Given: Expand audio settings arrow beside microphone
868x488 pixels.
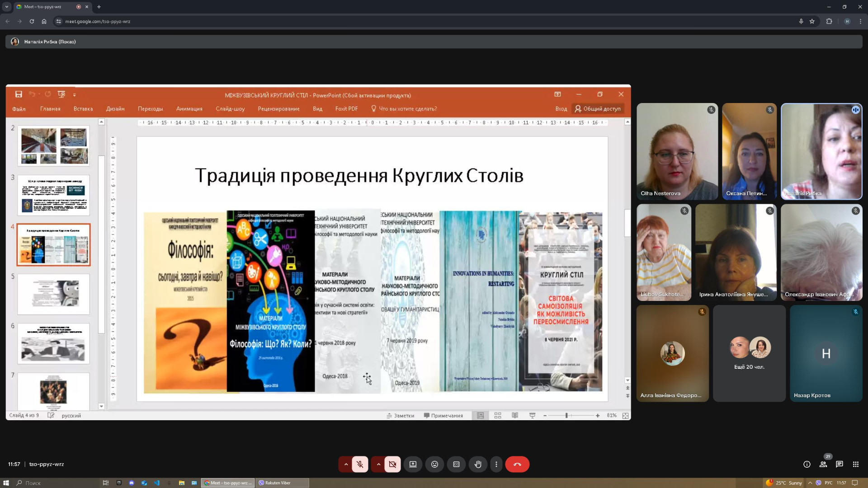Looking at the screenshot, I should click(x=346, y=464).
